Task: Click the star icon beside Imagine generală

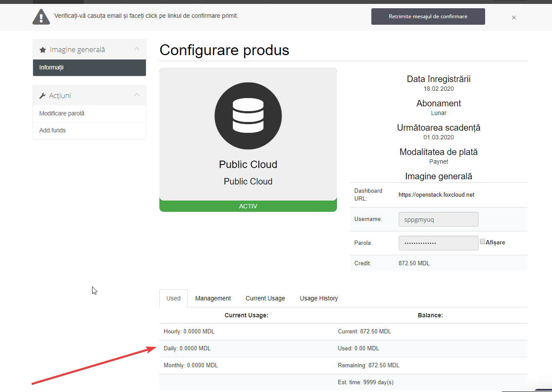Action: [43, 50]
